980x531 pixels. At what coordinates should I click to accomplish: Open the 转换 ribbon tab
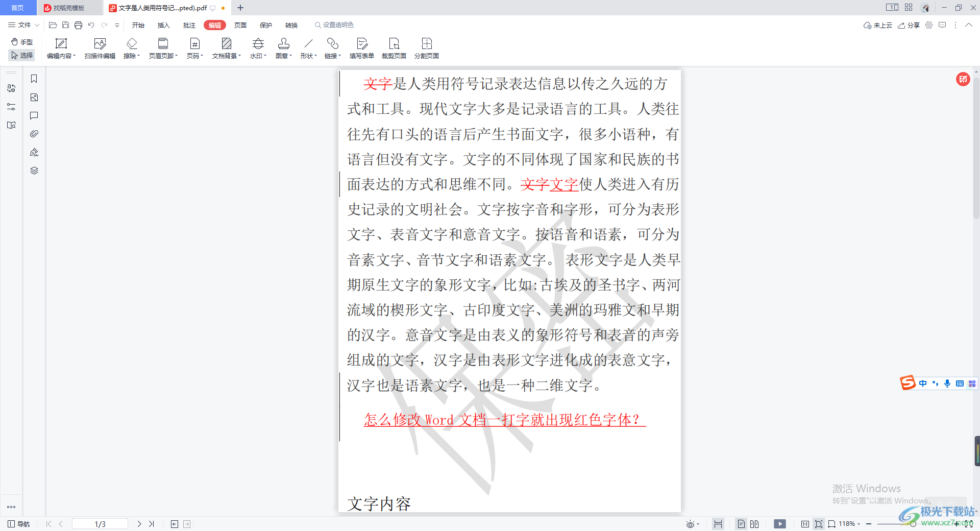pyautogui.click(x=291, y=25)
